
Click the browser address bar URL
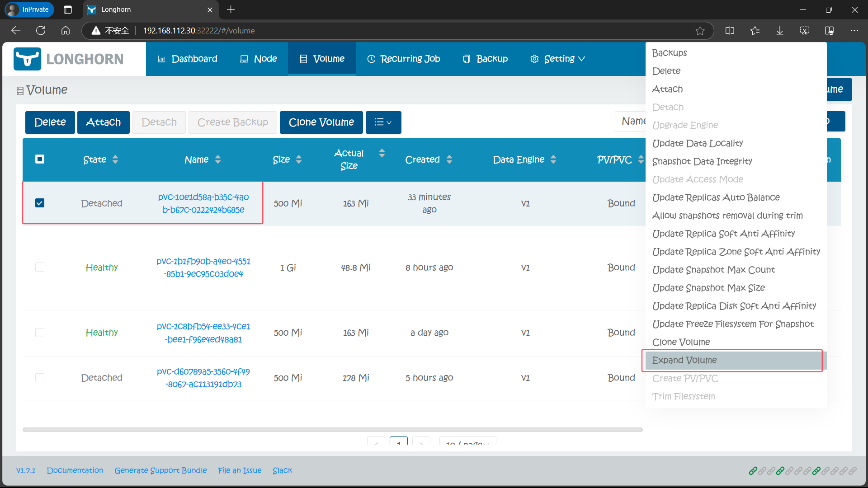199,31
